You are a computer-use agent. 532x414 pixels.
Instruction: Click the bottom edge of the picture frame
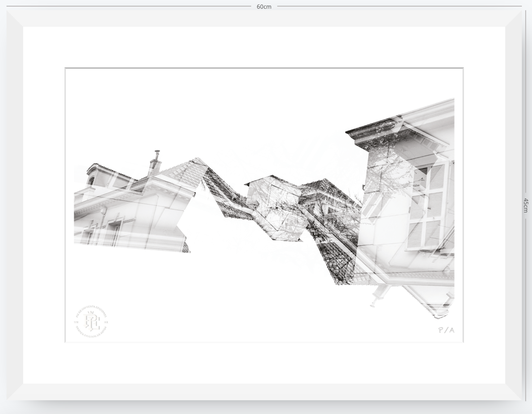pos(264,392)
